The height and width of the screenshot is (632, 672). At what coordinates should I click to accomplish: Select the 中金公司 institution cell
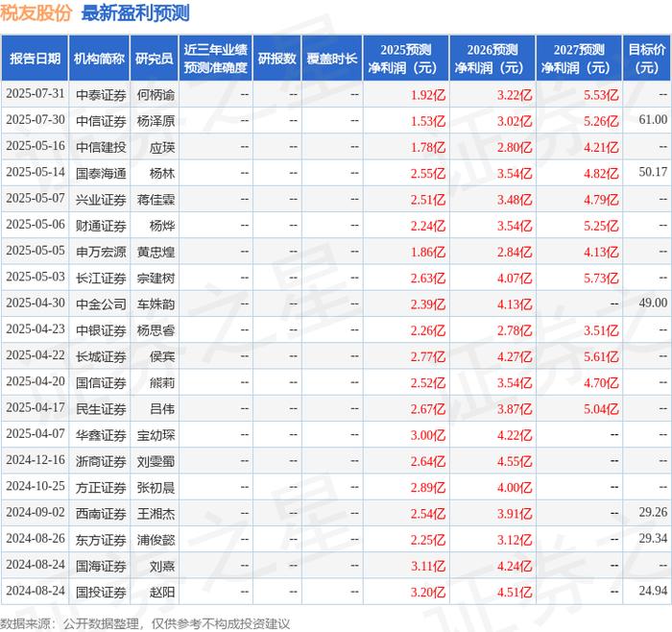coord(101,304)
